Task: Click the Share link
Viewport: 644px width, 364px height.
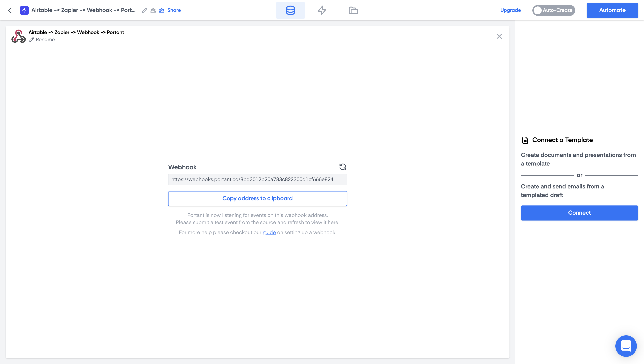Action: coord(174,10)
